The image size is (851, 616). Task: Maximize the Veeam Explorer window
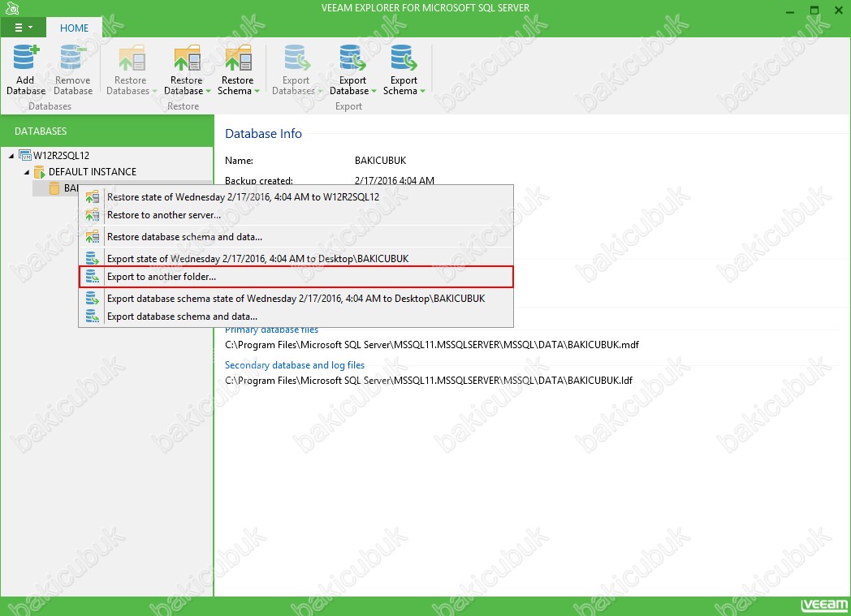pyautogui.click(x=814, y=11)
